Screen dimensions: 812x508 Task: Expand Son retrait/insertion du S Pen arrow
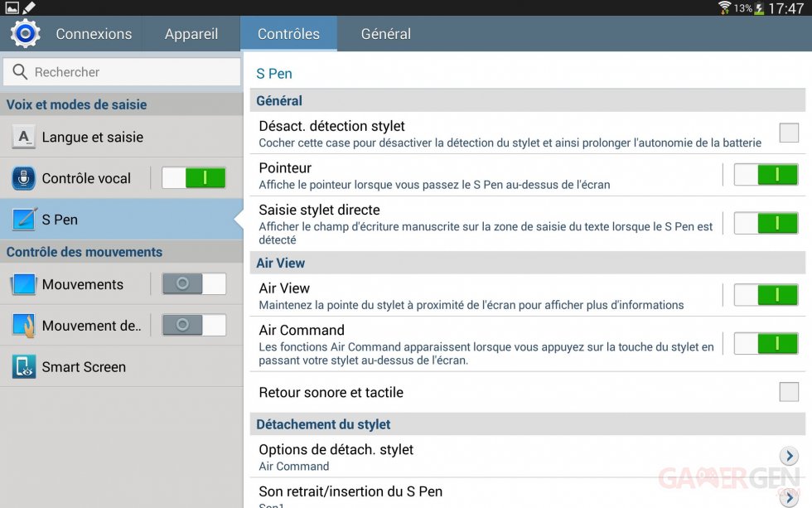(x=789, y=496)
